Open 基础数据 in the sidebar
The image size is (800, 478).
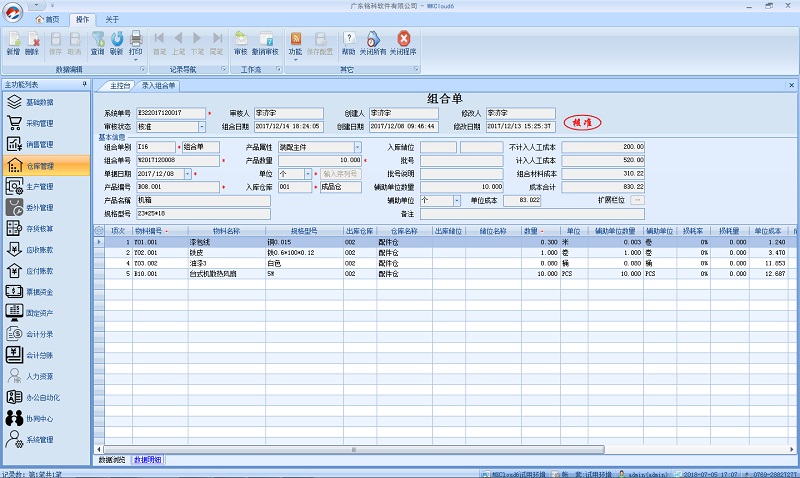[46, 102]
